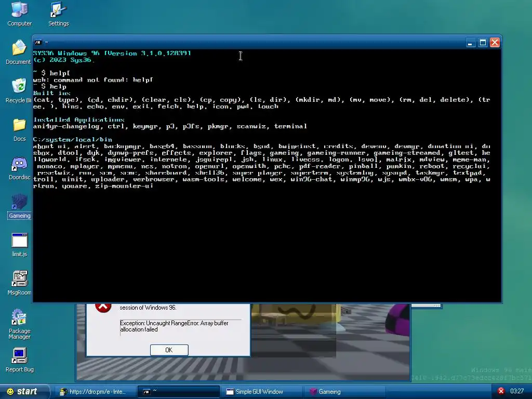
Task: Click 'wsh: command not found' line
Action: point(93,79)
